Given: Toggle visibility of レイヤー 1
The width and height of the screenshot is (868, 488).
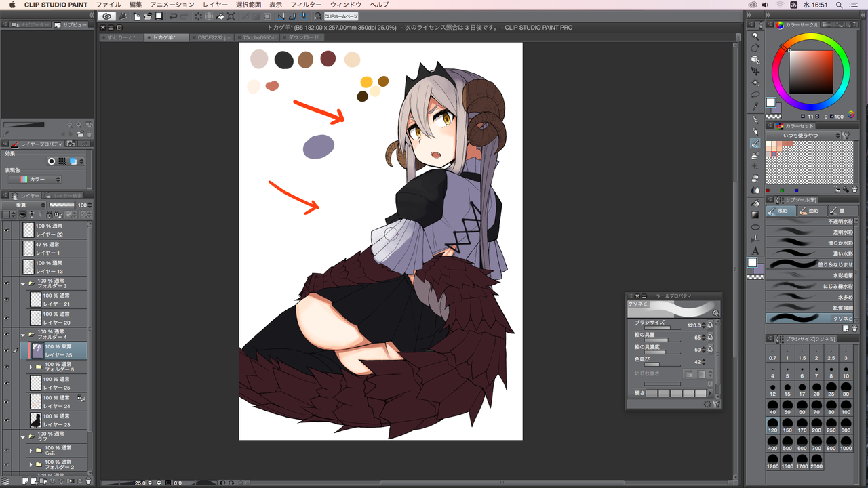Looking at the screenshot, I should [x=6, y=248].
